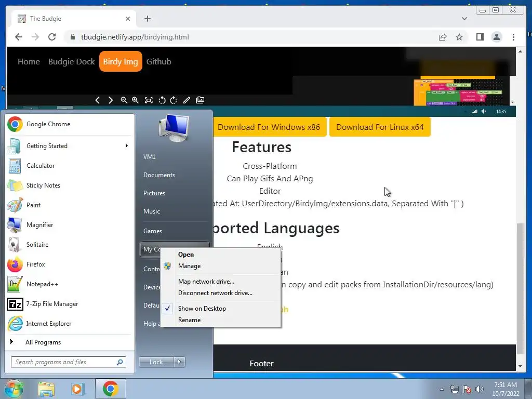Click the image gallery icon in viewer
This screenshot has height=399, width=532.
click(200, 100)
